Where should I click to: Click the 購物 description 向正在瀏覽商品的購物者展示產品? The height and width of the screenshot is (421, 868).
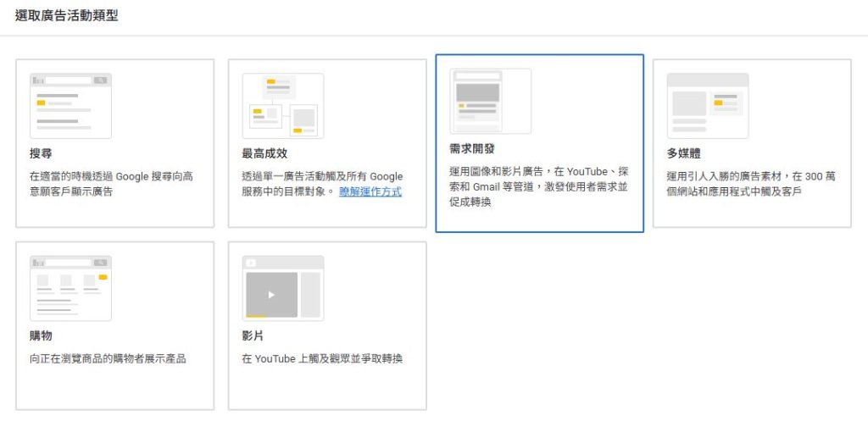[108, 359]
